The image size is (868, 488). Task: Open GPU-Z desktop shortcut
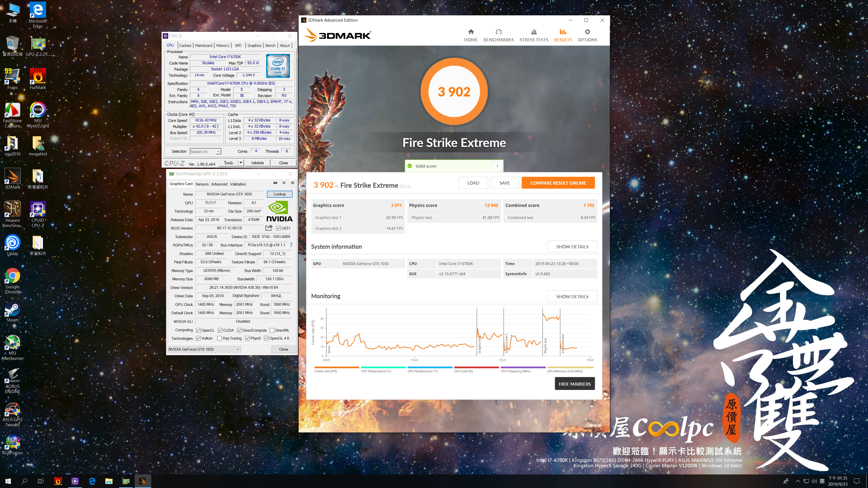pyautogui.click(x=38, y=46)
